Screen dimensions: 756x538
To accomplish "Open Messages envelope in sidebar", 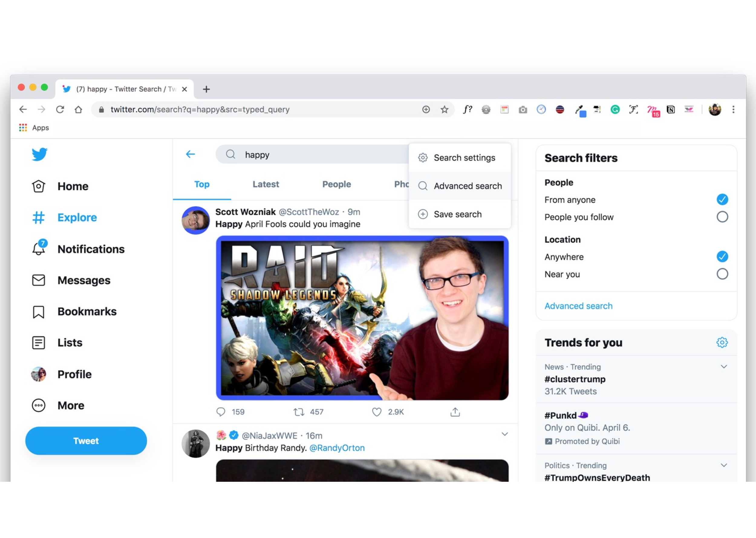I will [71, 280].
